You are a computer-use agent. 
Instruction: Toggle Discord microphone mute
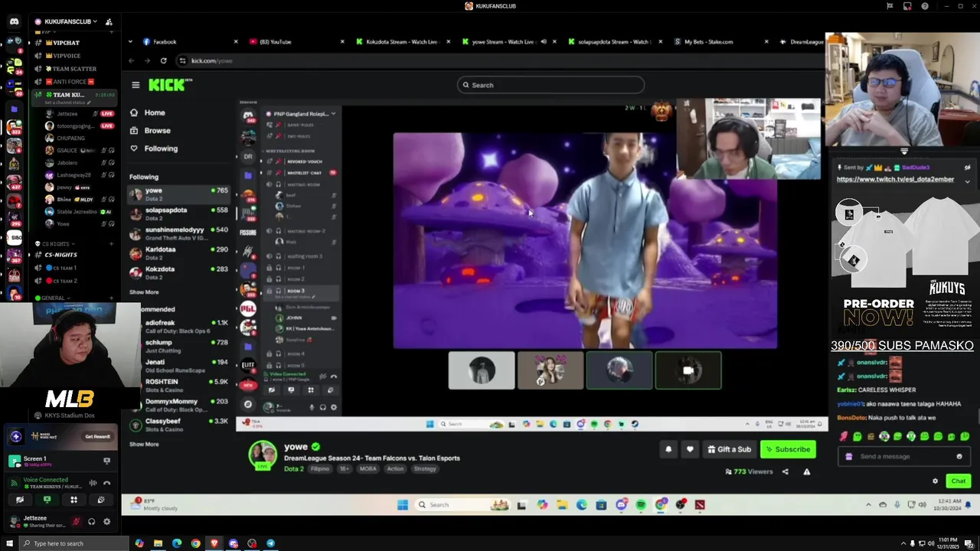pos(76,522)
